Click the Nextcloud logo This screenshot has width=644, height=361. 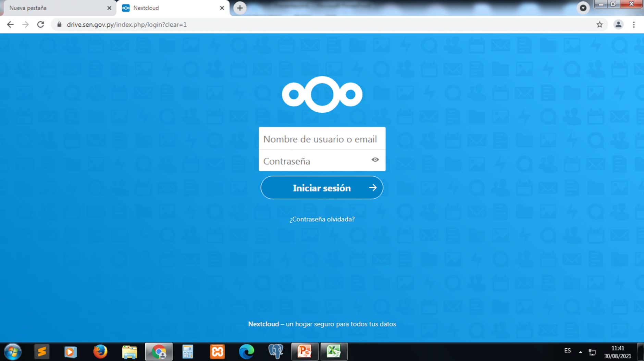pos(322,94)
